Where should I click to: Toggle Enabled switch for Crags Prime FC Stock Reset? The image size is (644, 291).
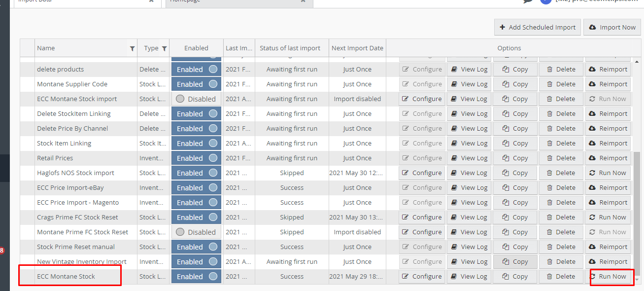pyautogui.click(x=196, y=218)
